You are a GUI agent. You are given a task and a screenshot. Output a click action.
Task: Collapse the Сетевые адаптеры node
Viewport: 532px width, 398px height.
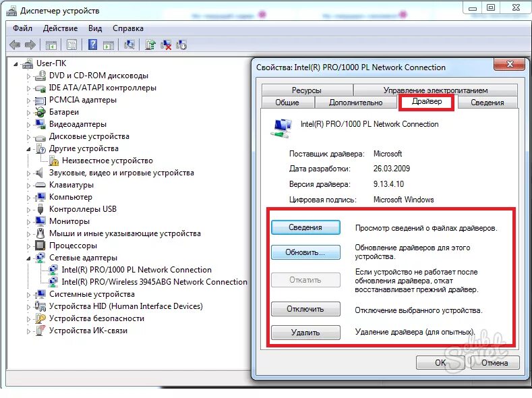28,258
